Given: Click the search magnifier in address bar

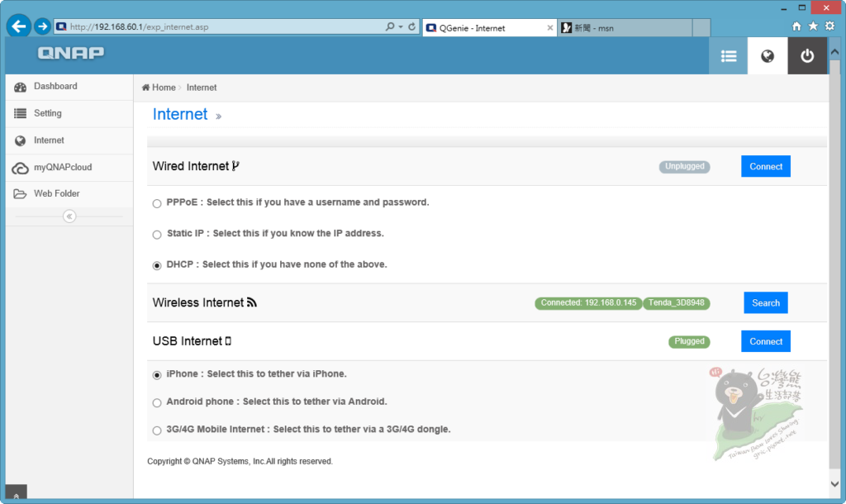Looking at the screenshot, I should (x=390, y=26).
